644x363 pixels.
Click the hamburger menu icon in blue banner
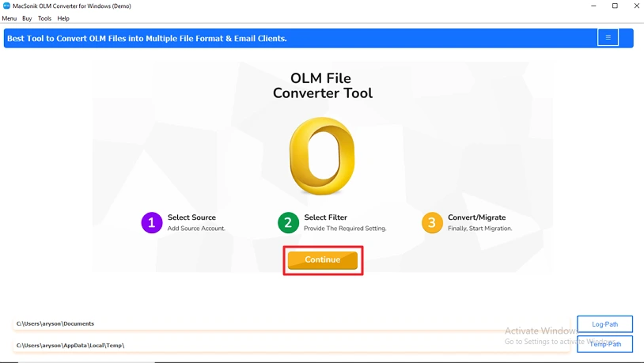(x=608, y=38)
